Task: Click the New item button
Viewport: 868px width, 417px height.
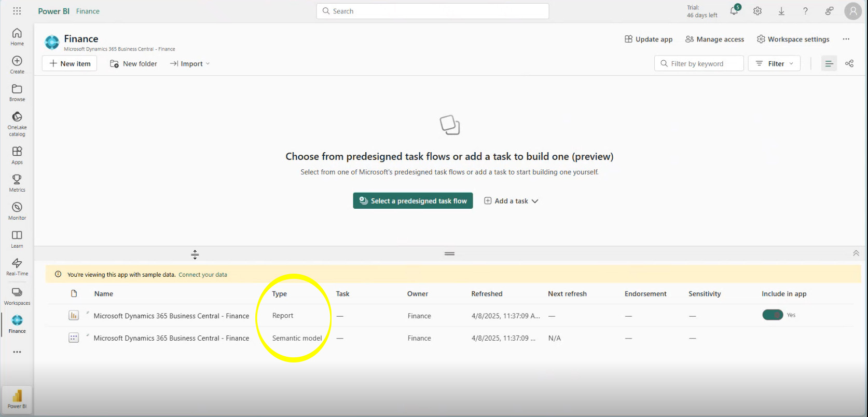Action: tap(70, 63)
